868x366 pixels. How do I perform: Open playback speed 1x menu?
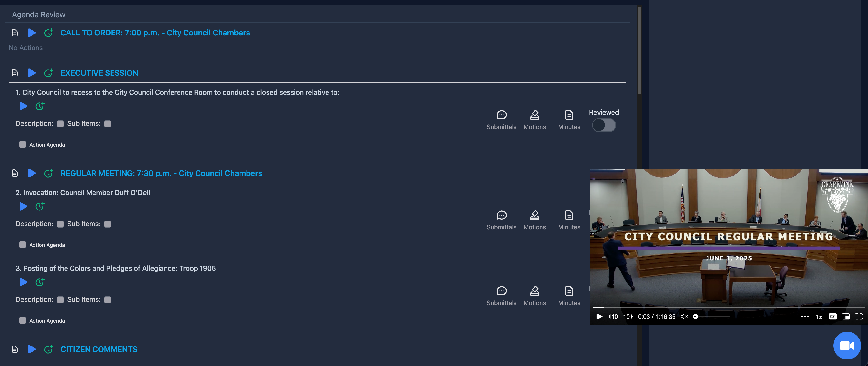(818, 317)
